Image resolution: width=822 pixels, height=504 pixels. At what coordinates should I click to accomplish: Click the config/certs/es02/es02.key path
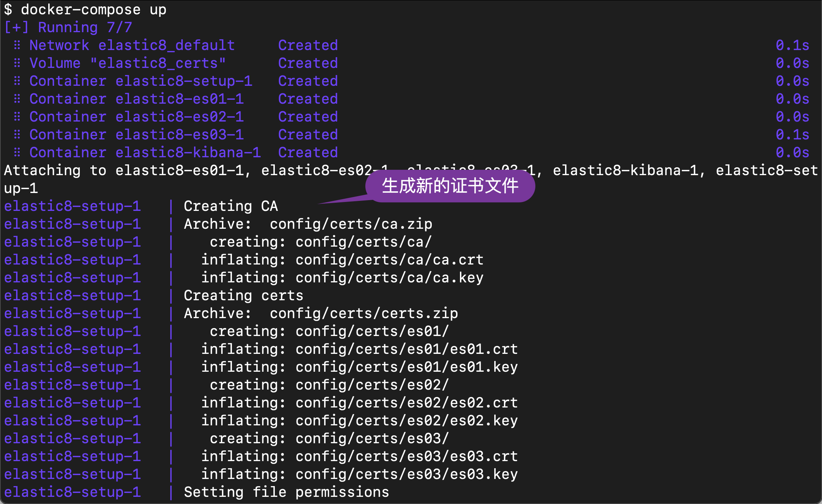(x=406, y=421)
